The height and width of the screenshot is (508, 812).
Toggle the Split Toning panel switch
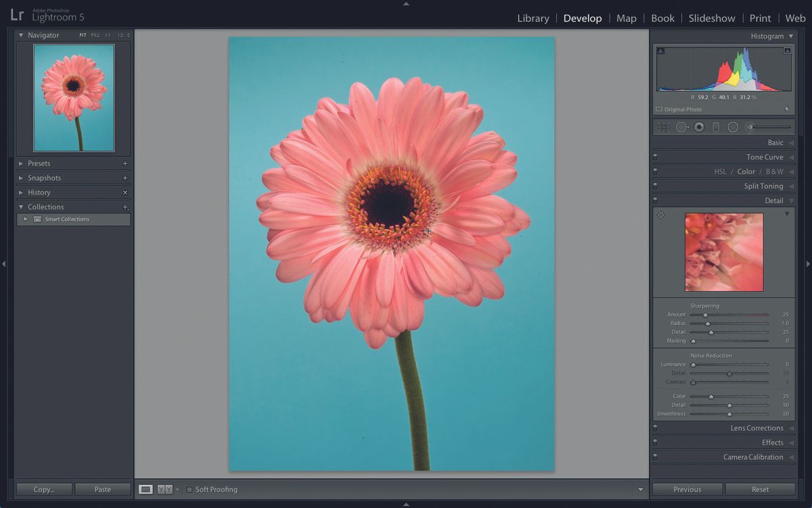655,186
